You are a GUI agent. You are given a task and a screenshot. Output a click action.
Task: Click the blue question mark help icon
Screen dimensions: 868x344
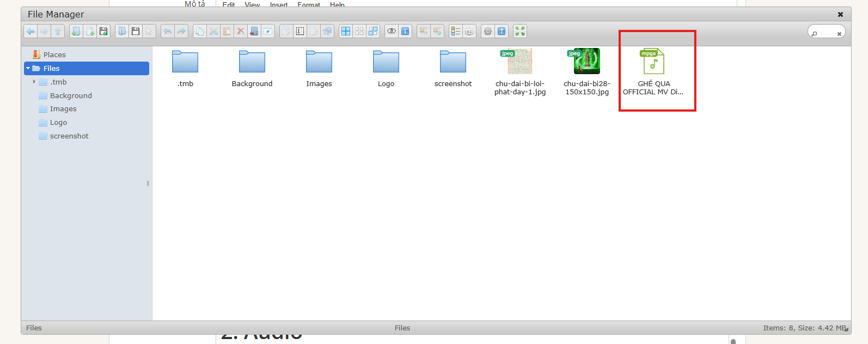(x=502, y=32)
